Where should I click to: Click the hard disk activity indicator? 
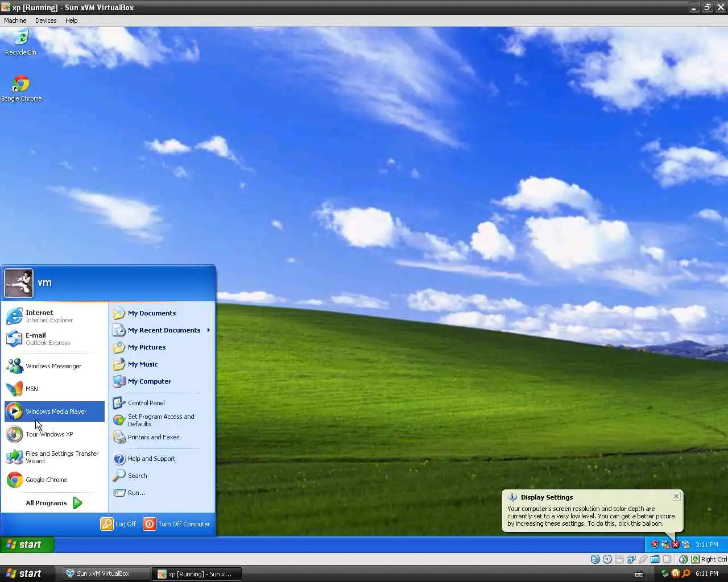coord(595,559)
